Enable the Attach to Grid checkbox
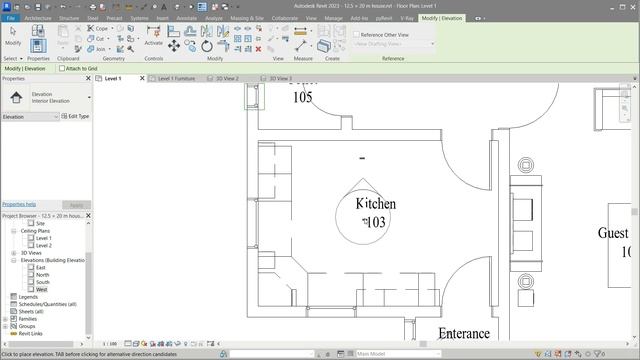The image size is (640, 360). [62, 69]
